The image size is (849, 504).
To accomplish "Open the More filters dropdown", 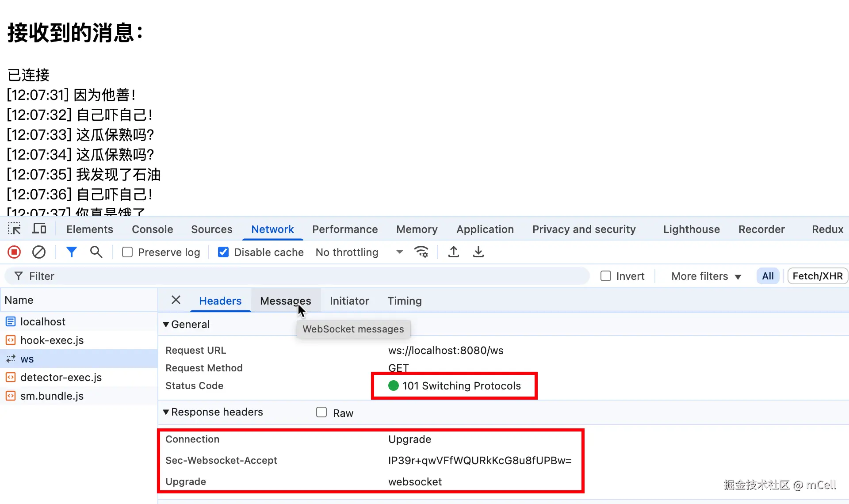I will 706,276.
